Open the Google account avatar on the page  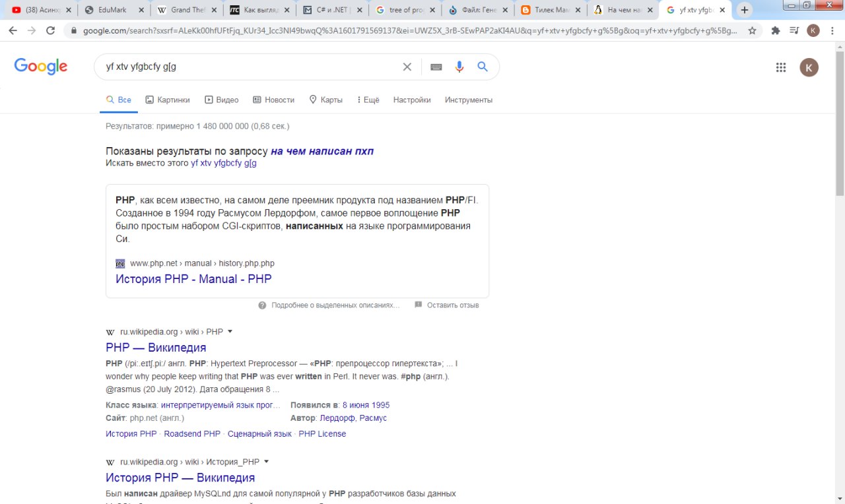[x=809, y=67]
